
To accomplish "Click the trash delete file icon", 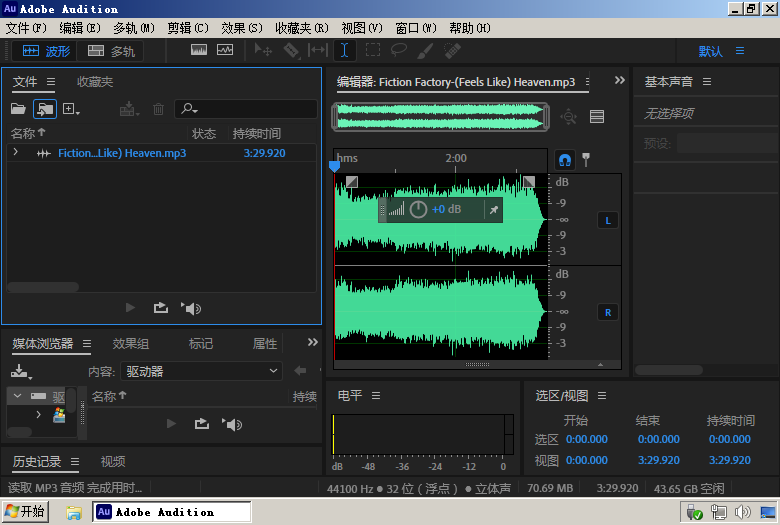I will [158, 109].
